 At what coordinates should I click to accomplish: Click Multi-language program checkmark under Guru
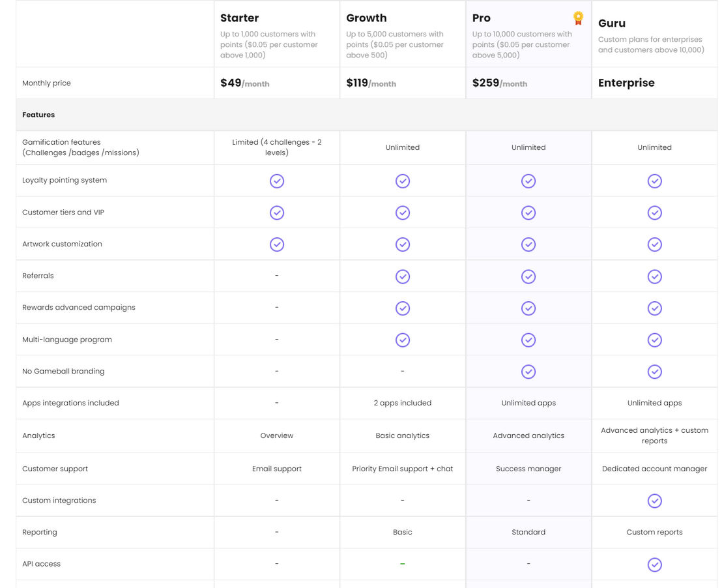coord(654,340)
